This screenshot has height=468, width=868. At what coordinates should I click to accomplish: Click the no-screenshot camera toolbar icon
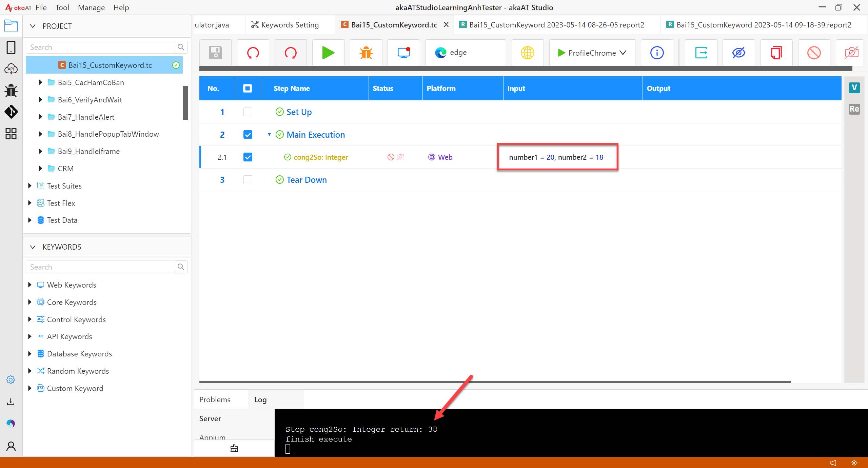851,53
